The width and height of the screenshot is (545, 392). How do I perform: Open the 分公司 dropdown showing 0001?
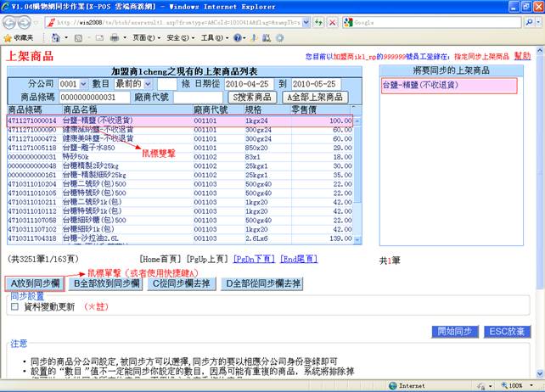[71, 85]
